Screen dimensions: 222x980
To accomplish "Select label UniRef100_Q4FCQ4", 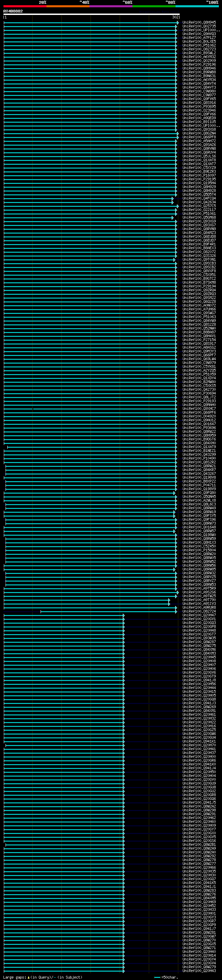I will [199, 198].
